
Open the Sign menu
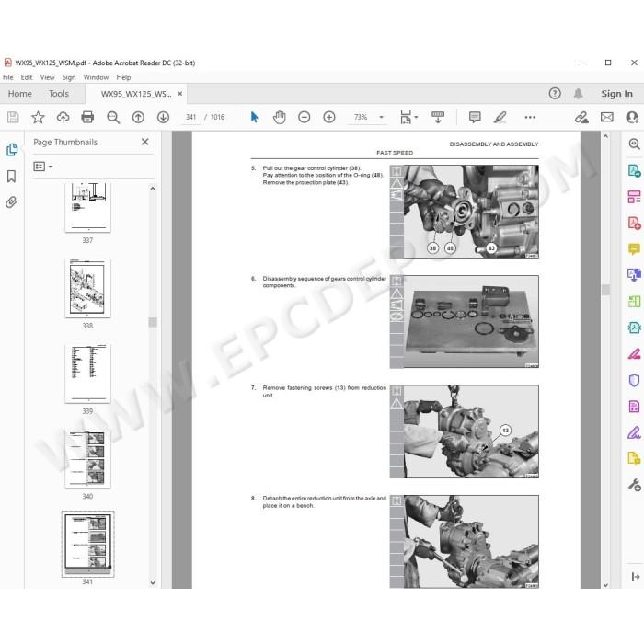pyautogui.click(x=69, y=77)
